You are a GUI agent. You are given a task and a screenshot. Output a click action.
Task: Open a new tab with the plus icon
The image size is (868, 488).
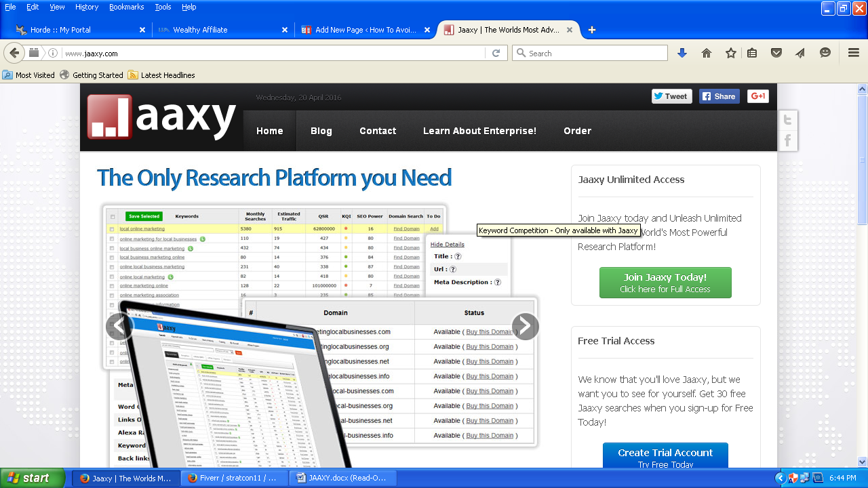592,30
